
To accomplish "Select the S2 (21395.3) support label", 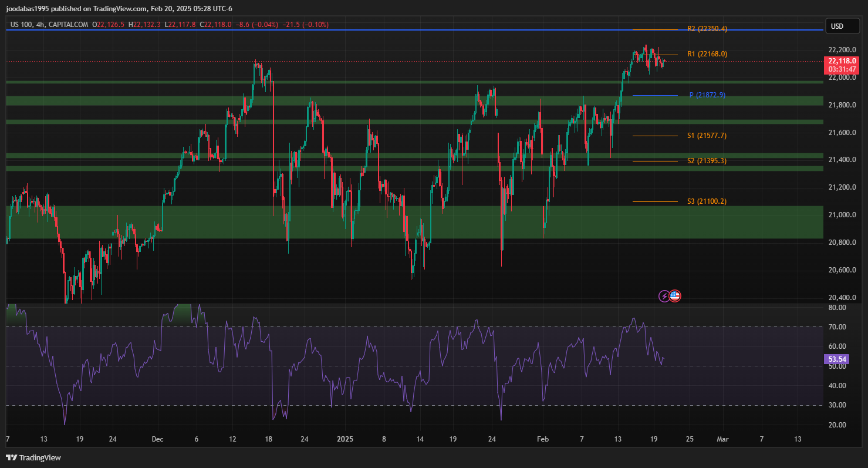I will tap(707, 161).
